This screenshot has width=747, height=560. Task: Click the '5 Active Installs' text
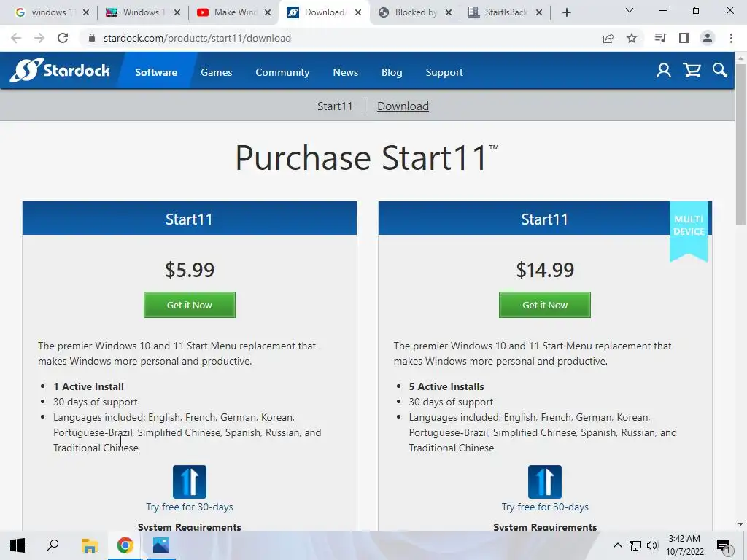(446, 386)
